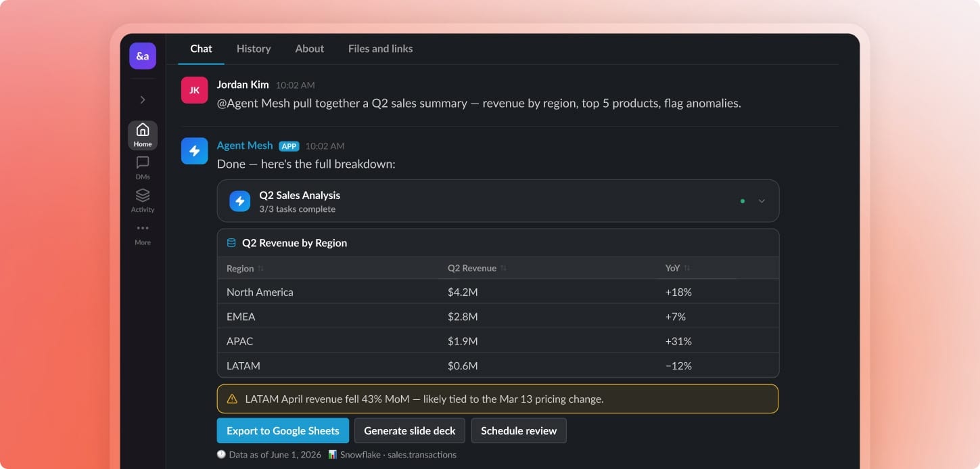Click the −12% YoY value
Image resolution: width=980 pixels, height=469 pixels.
(x=678, y=365)
